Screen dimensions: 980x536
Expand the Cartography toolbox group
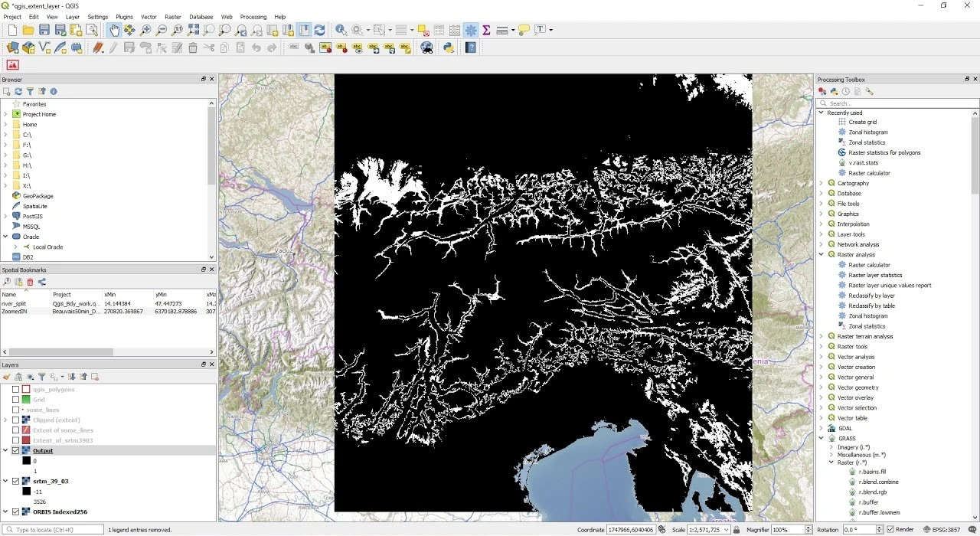822,184
